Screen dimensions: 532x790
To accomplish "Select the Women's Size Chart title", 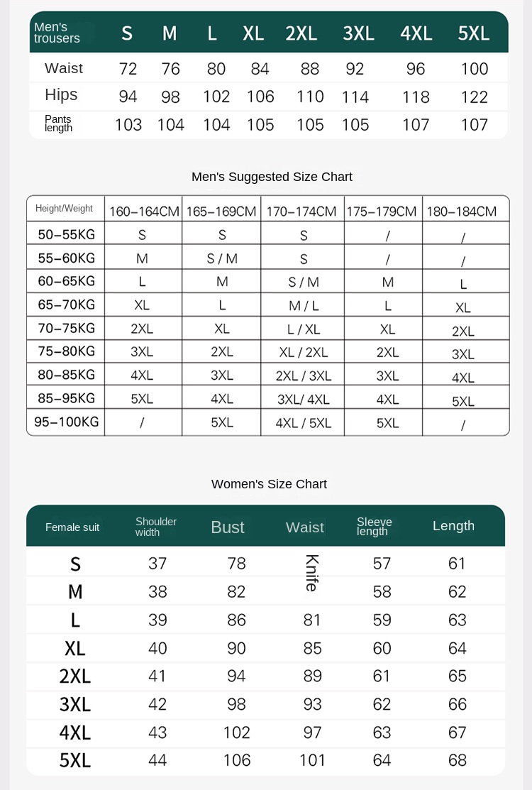I will click(269, 484).
